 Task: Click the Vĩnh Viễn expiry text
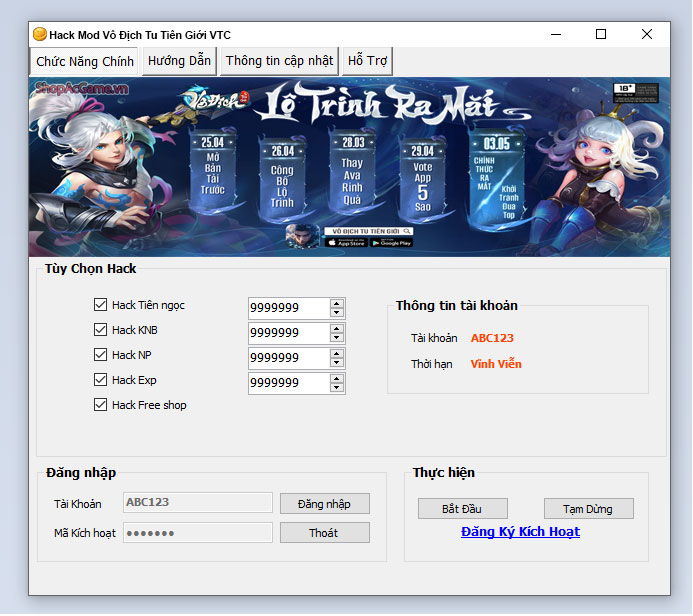[496, 364]
